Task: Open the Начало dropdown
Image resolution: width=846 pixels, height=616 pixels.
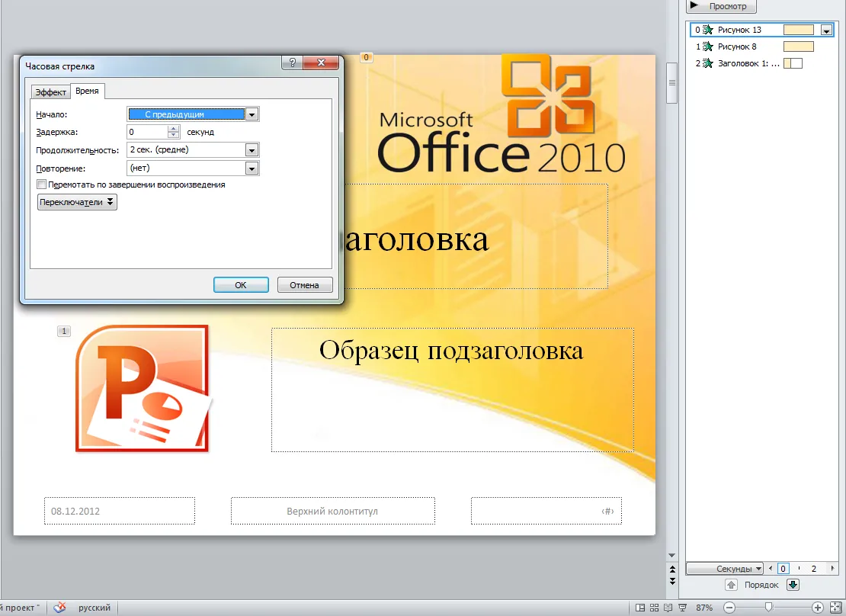Action: [252, 114]
